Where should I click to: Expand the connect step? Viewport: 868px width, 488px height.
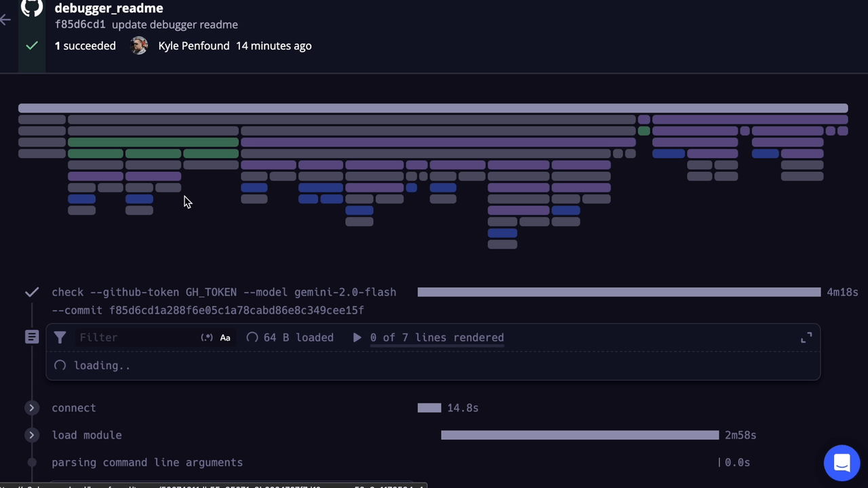click(31, 407)
